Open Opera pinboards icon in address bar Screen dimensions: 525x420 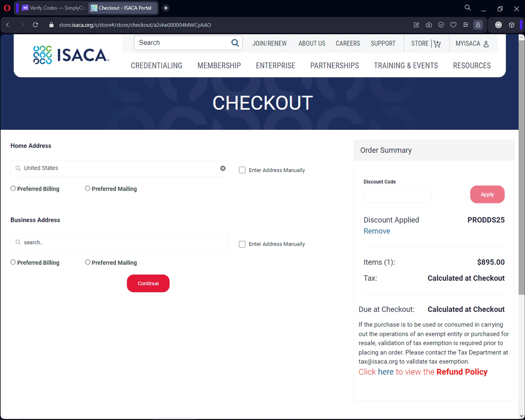click(x=416, y=25)
